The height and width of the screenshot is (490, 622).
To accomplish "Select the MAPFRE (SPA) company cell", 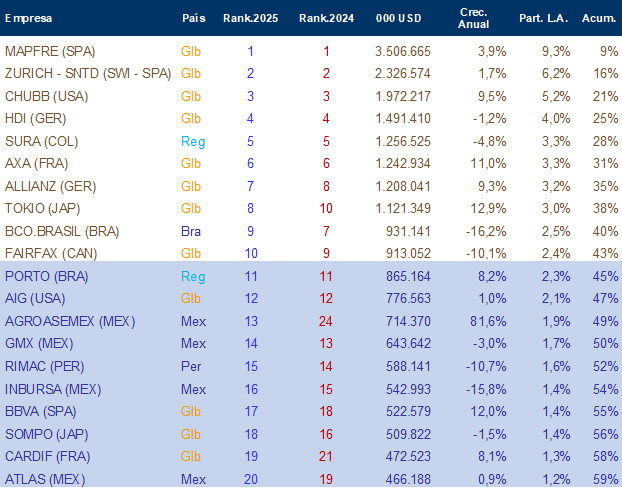I will click(x=50, y=52).
